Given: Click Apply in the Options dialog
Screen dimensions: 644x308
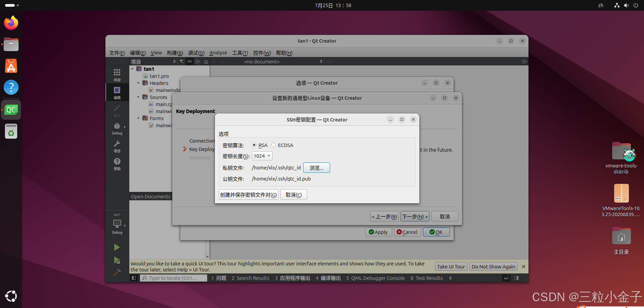Looking at the screenshot, I should coord(378,232).
